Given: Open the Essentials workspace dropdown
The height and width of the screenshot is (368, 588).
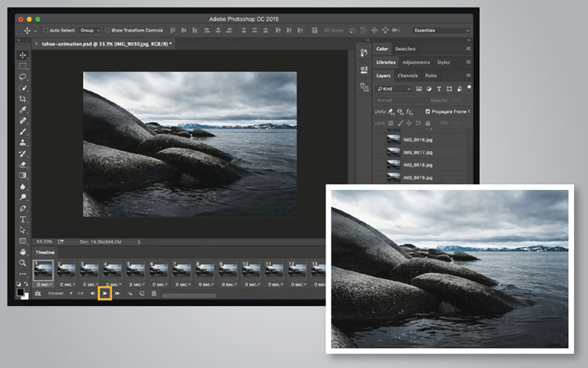Looking at the screenshot, I should (442, 30).
